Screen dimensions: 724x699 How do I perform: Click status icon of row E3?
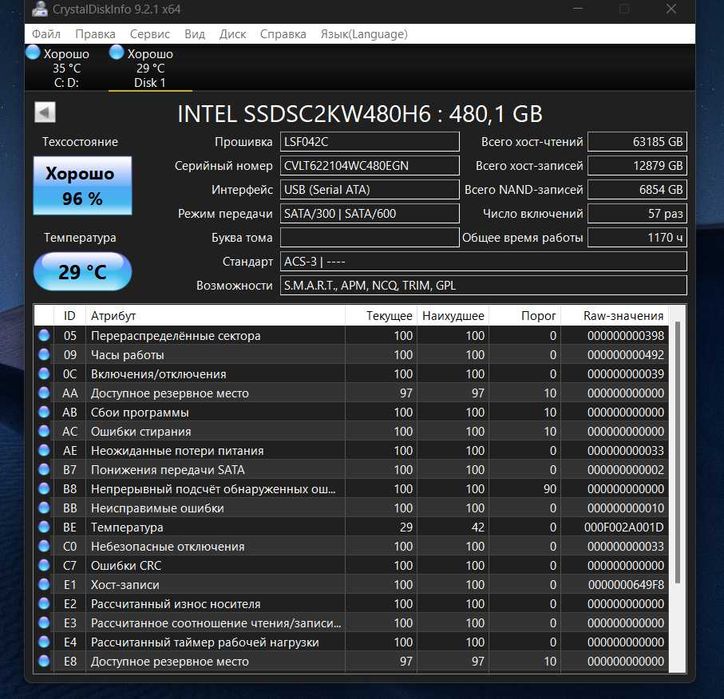(x=44, y=623)
